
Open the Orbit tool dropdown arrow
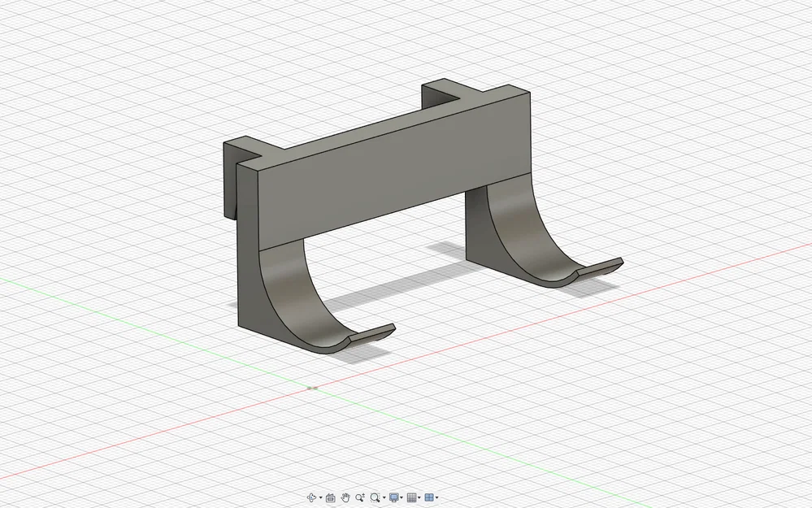click(320, 498)
